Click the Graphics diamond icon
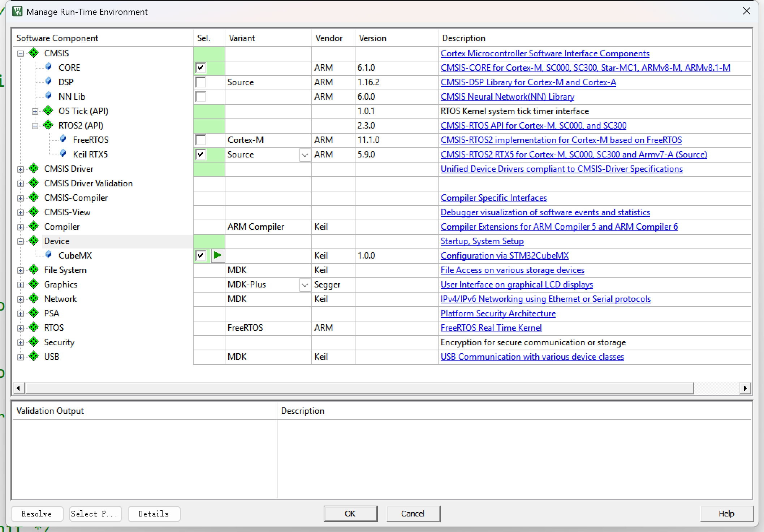 point(34,284)
